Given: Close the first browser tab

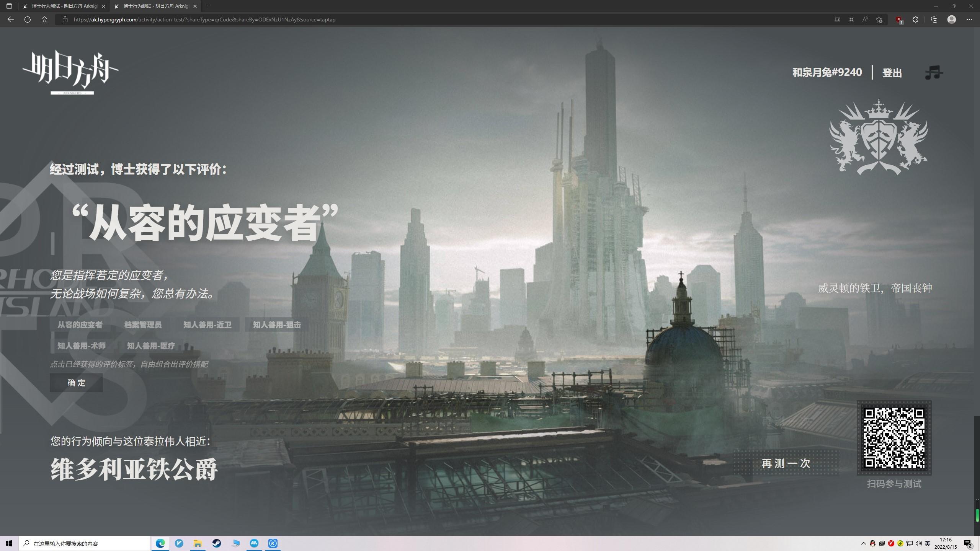Looking at the screenshot, I should pyautogui.click(x=103, y=6).
